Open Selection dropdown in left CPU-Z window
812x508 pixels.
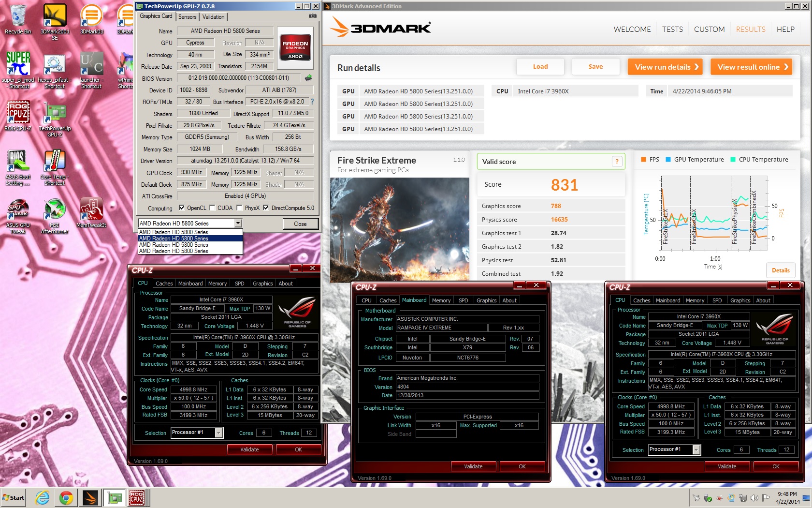[x=218, y=433]
